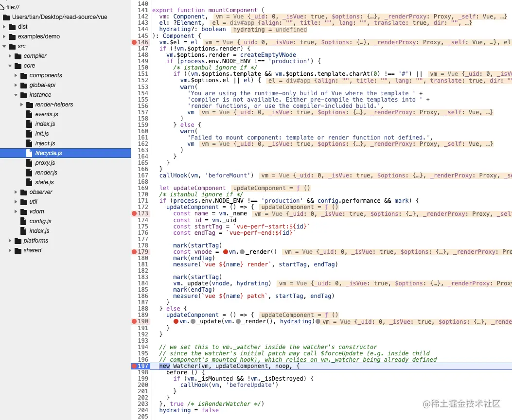Open init.js in the file tree

42,134
